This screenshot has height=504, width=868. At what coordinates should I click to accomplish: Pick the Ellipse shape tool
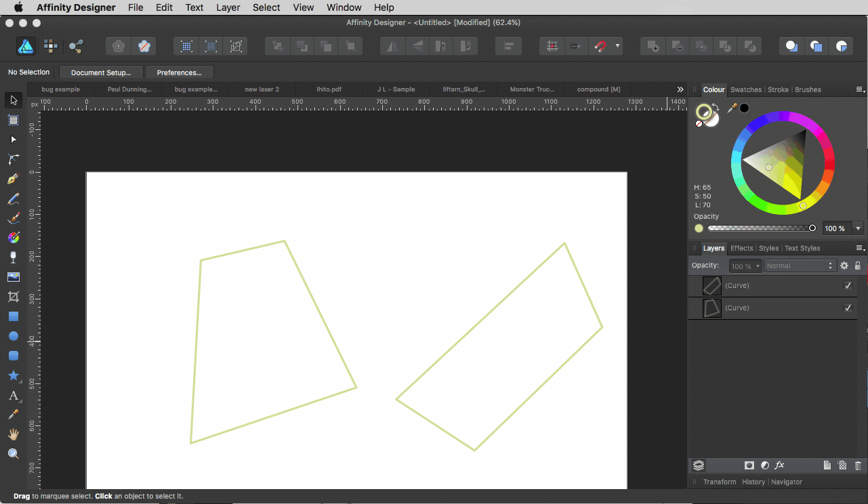[x=13, y=336]
